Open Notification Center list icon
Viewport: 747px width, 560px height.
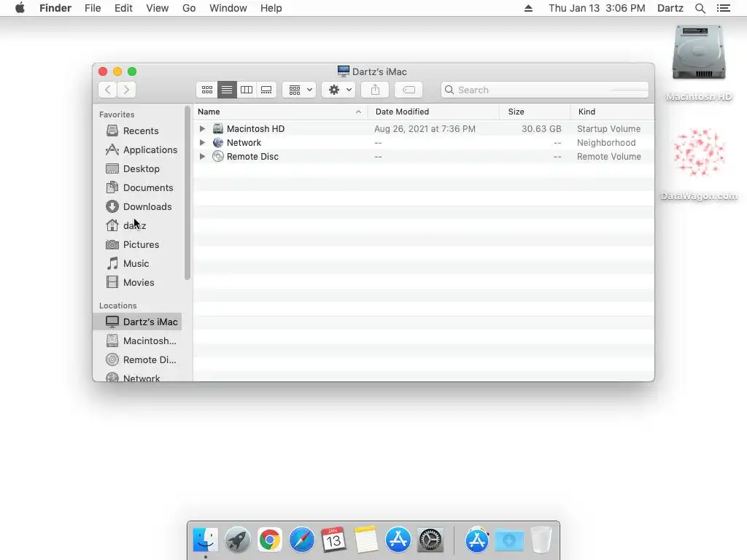(723, 8)
